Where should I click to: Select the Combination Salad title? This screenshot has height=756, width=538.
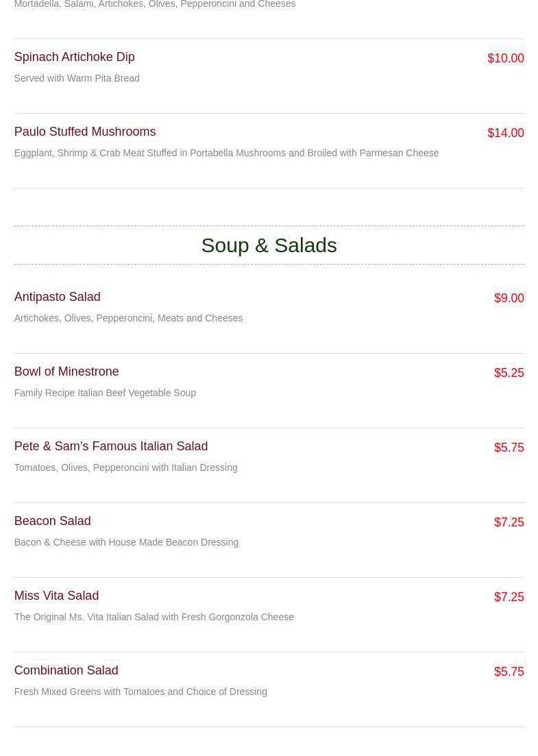pos(66,670)
